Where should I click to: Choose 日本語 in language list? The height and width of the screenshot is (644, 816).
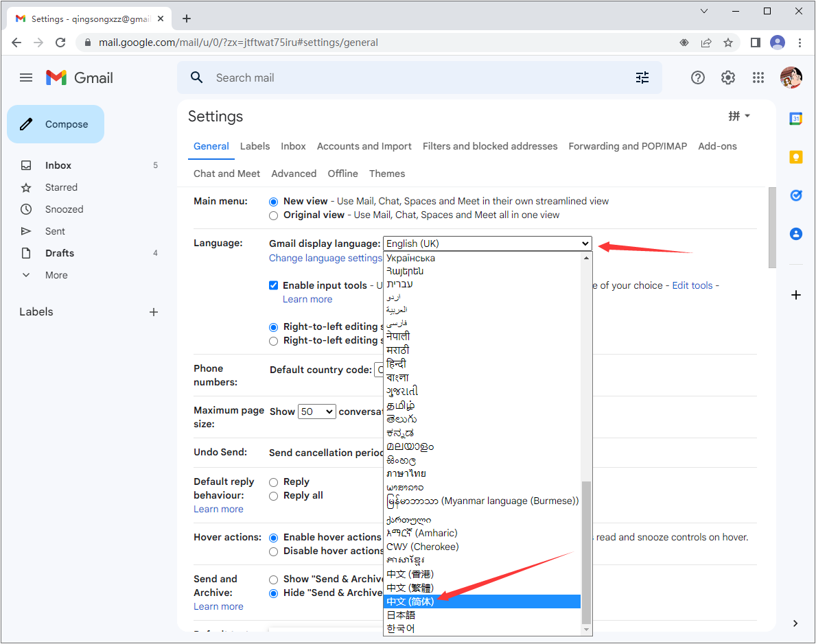[x=482, y=615]
